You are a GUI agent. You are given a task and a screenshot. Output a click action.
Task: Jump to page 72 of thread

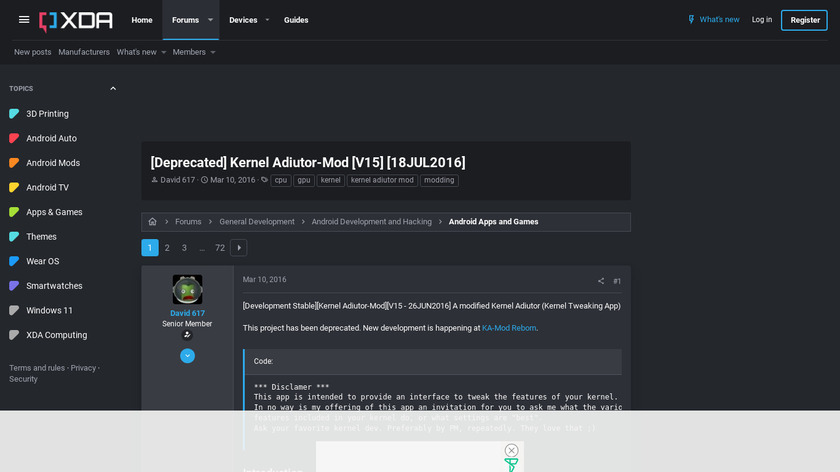coord(220,248)
